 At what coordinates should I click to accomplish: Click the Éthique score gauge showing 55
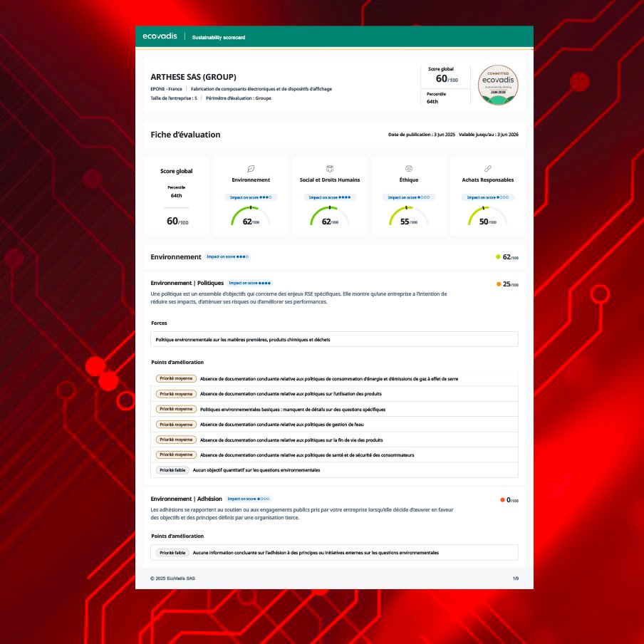point(409,217)
